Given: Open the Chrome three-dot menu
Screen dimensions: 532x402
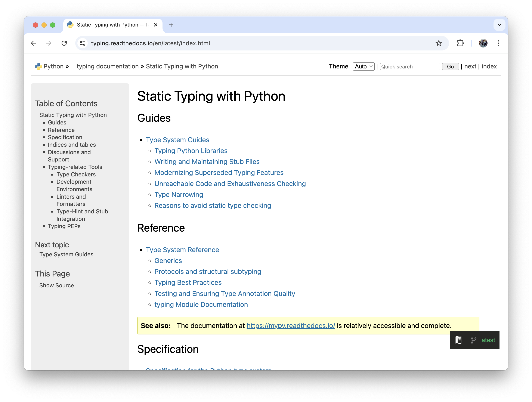Looking at the screenshot, I should 499,43.
